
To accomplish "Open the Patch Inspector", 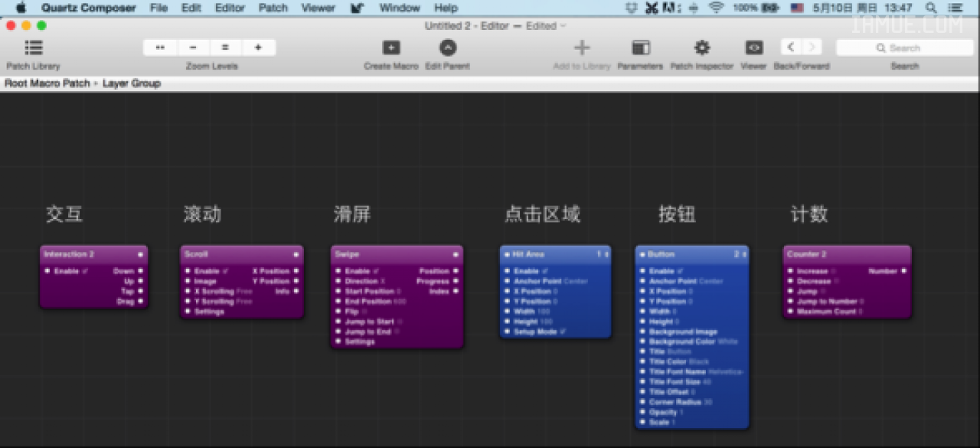I will 702,47.
